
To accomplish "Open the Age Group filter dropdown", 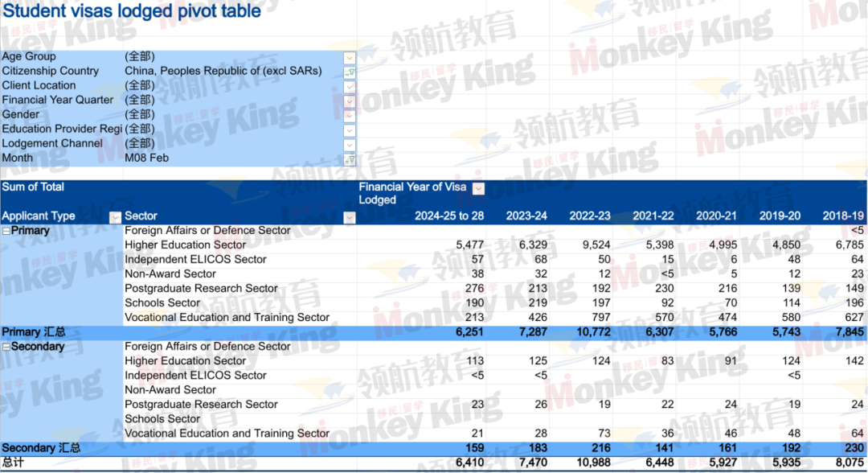I will [350, 57].
